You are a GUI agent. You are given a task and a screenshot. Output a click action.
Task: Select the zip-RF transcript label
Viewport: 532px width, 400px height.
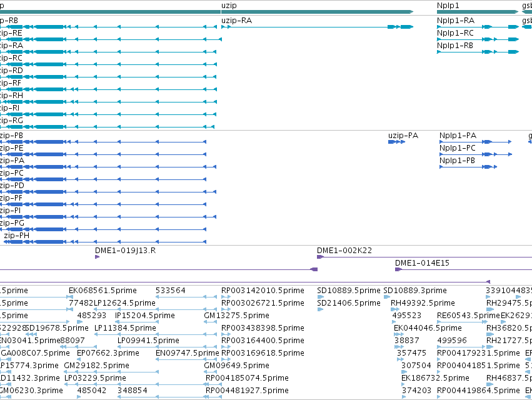pos(11,83)
